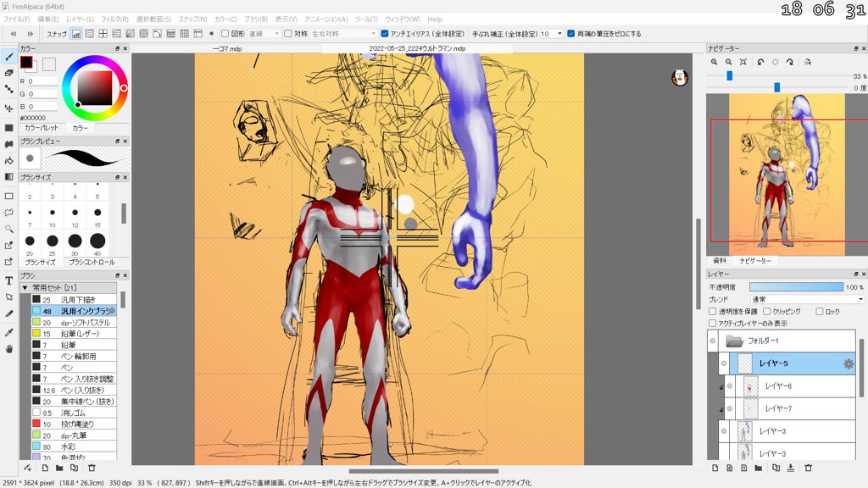Open the 左右対称 symmetry dropdown

click(x=343, y=34)
